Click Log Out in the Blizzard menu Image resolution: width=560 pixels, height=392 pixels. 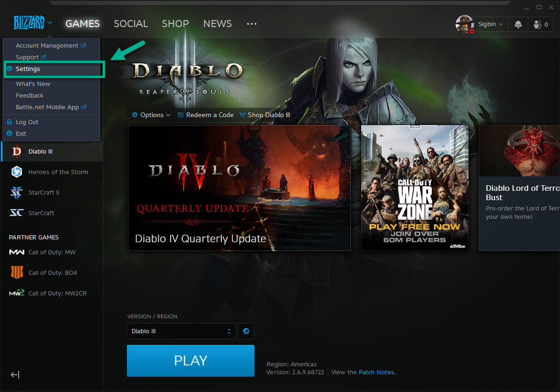point(28,122)
